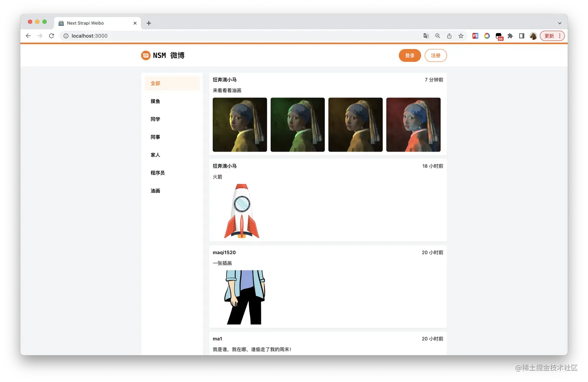Click the zoom magnifier icon in address bar
This screenshot has height=382, width=588.
(437, 36)
